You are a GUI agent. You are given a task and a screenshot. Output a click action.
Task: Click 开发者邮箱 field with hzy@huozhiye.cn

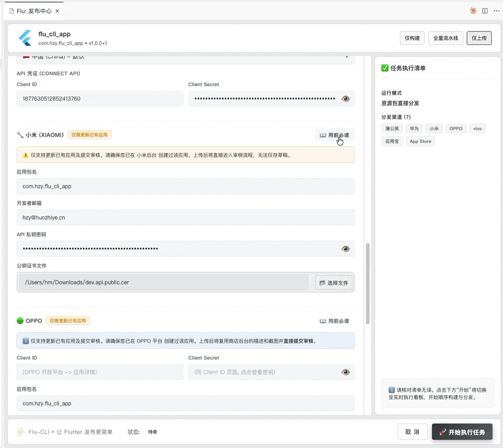pyautogui.click(x=185, y=218)
